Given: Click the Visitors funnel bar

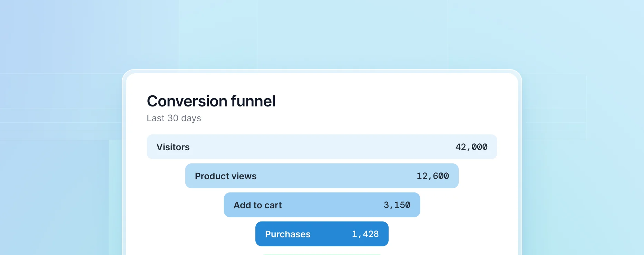Looking at the screenshot, I should 322,147.
